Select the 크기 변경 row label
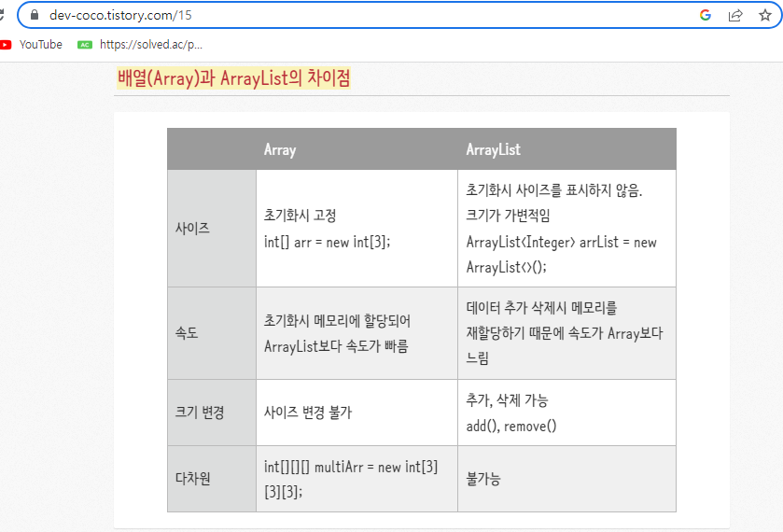 (200, 413)
